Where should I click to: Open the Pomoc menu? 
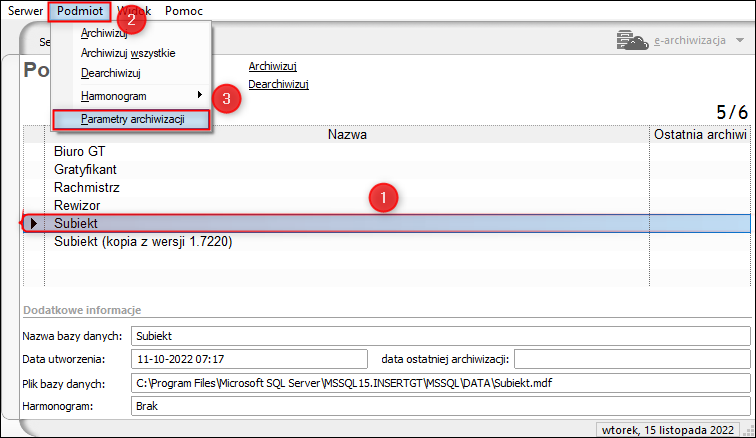tap(184, 11)
